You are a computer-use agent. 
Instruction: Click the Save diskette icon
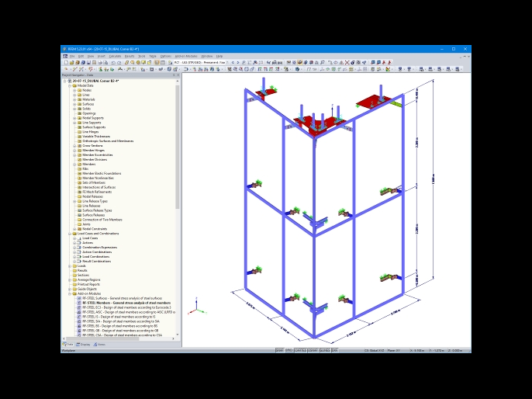click(88, 62)
